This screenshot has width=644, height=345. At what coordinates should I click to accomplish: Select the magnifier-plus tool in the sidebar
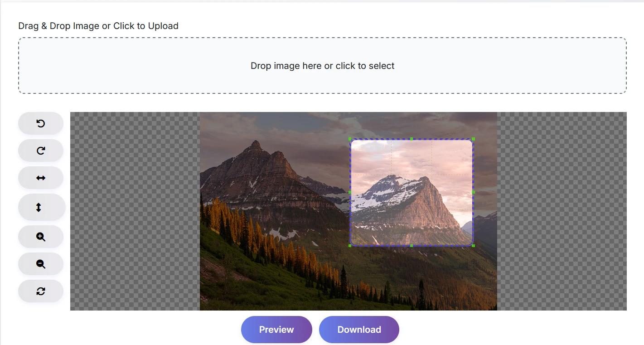[x=40, y=236]
